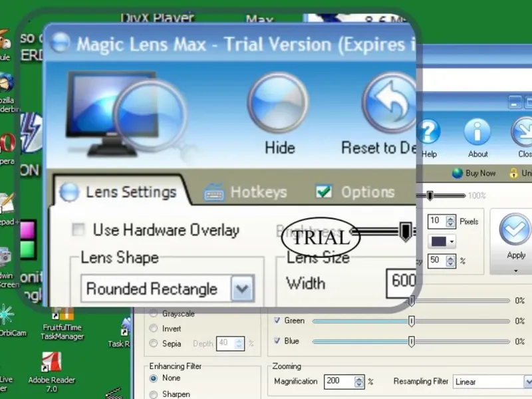The image size is (532, 399).
Task: Click the Hide round button
Action: click(278, 102)
